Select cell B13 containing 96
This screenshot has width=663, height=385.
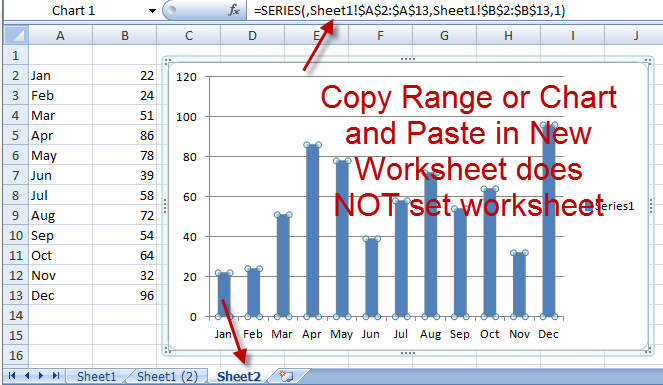pyautogui.click(x=125, y=295)
